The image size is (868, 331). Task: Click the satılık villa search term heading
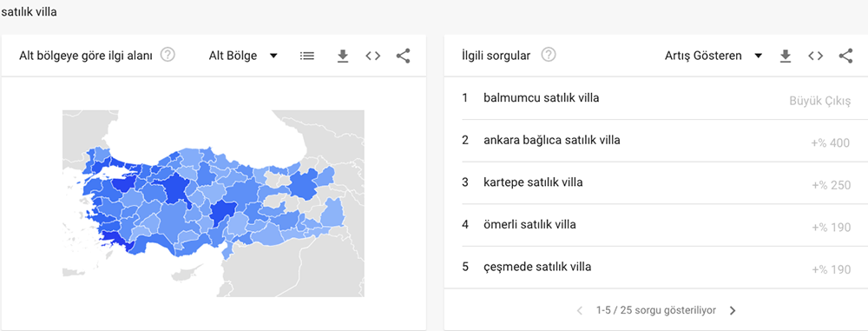[x=29, y=11]
